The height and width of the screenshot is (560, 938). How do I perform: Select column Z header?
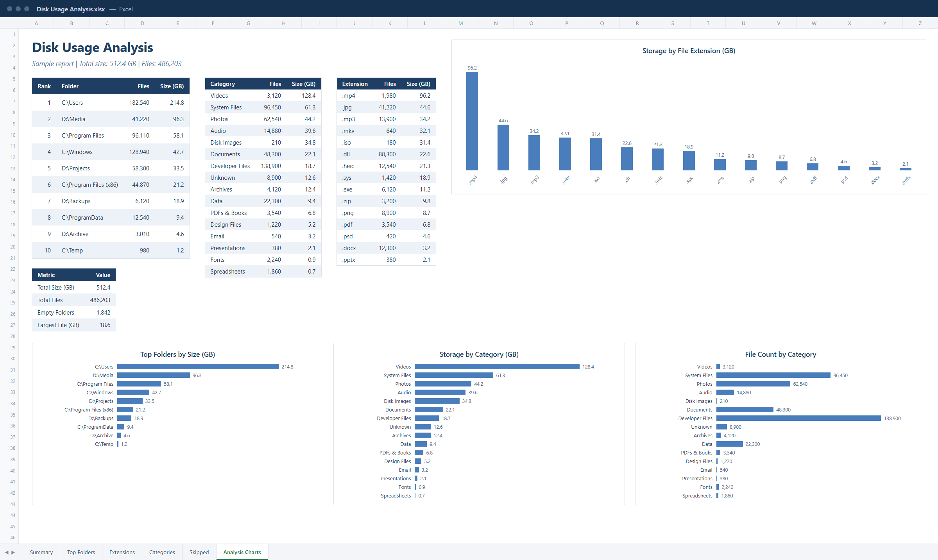click(920, 23)
